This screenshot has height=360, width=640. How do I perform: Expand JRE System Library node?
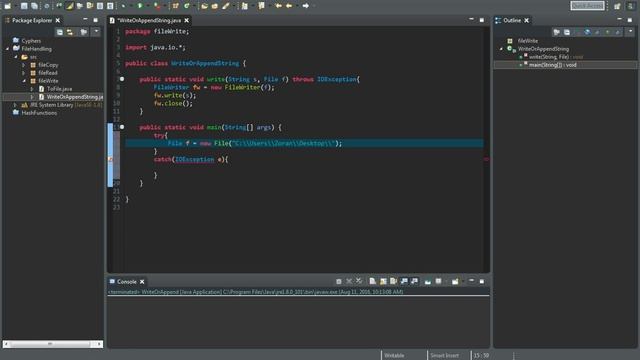(16, 105)
